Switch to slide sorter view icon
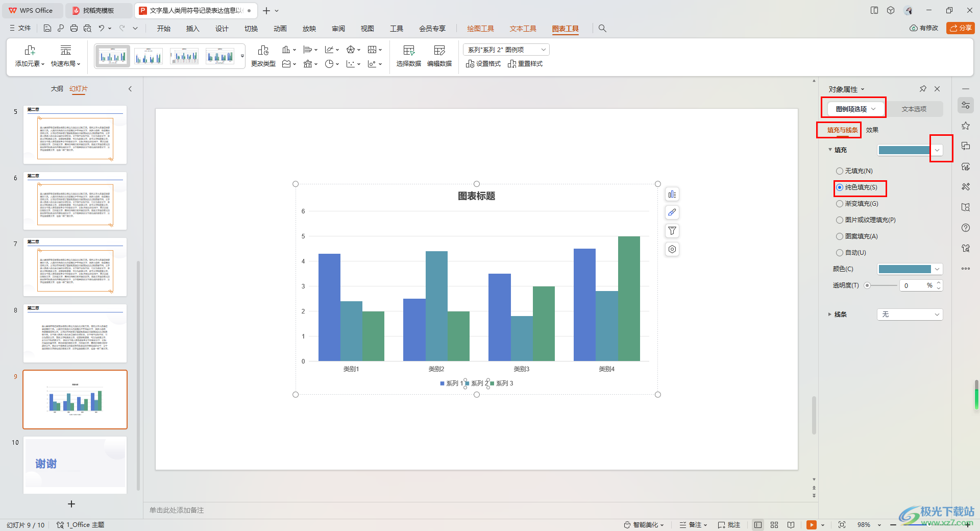Screen dimensions: 980x531 [774, 525]
